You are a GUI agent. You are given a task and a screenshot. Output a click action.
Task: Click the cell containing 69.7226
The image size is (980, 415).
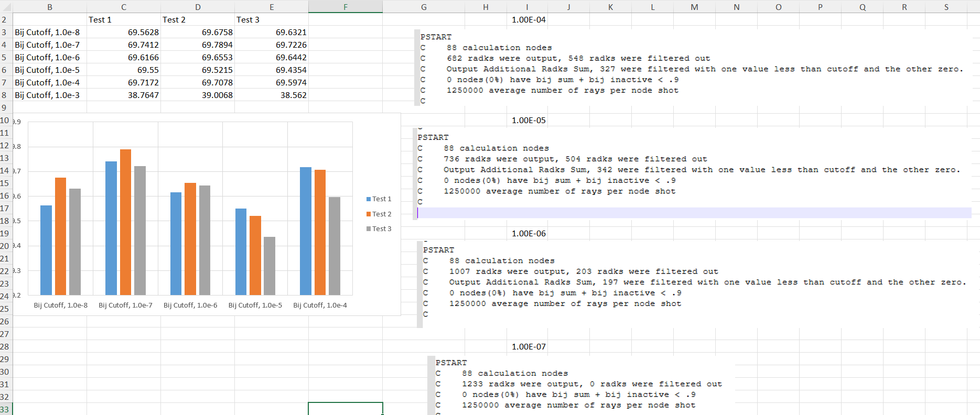click(272, 45)
